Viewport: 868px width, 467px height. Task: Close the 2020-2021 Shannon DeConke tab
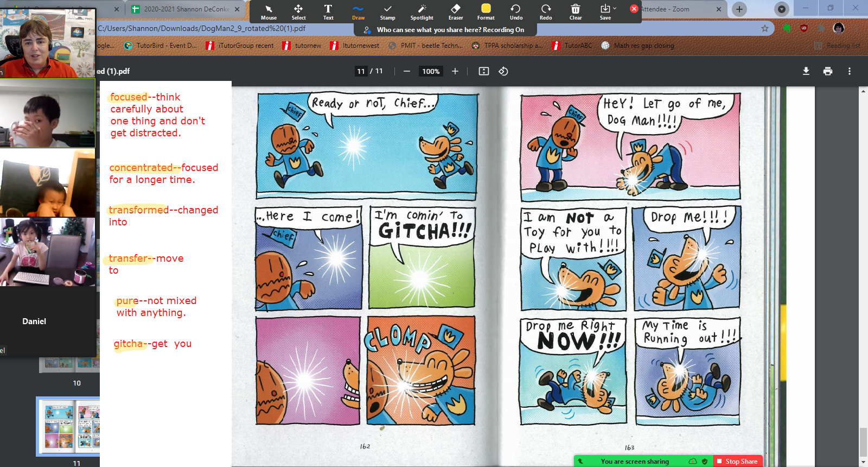237,9
